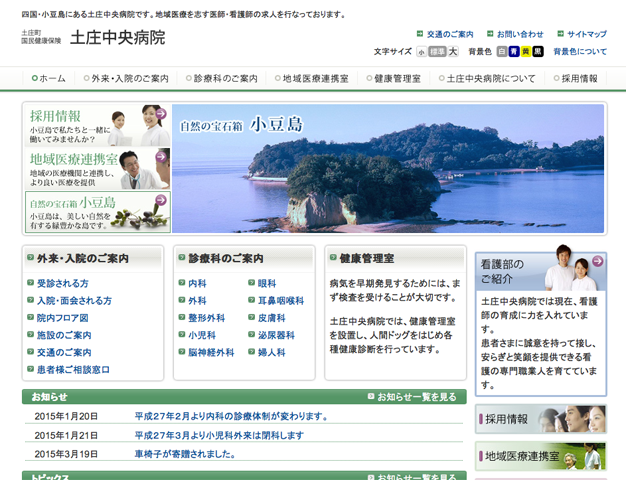Open 診療科のご案内 navigation menu item

pyautogui.click(x=222, y=79)
